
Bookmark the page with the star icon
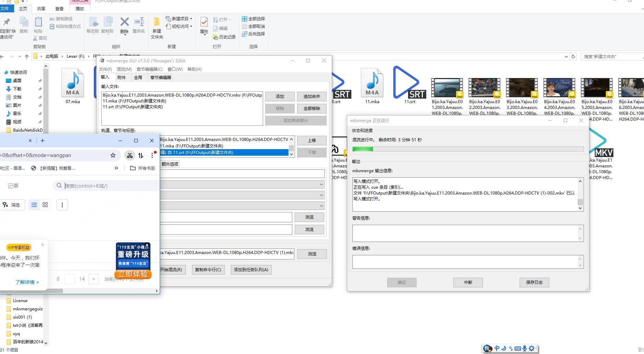(x=113, y=155)
